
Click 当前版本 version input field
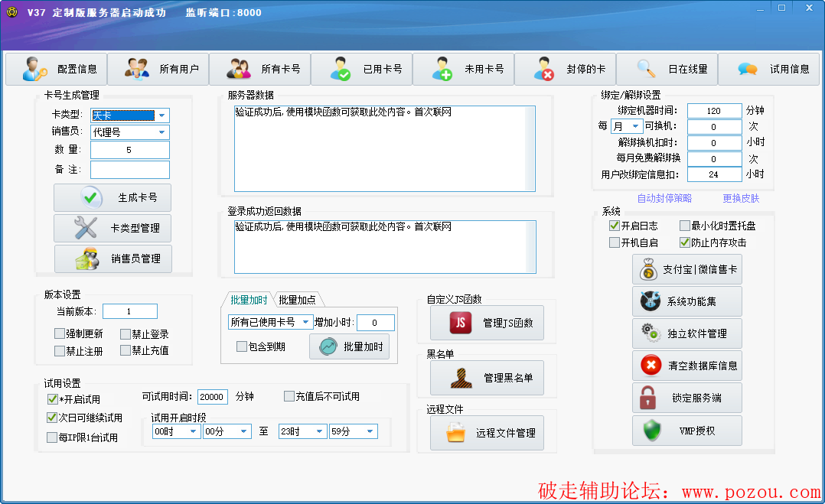130,311
